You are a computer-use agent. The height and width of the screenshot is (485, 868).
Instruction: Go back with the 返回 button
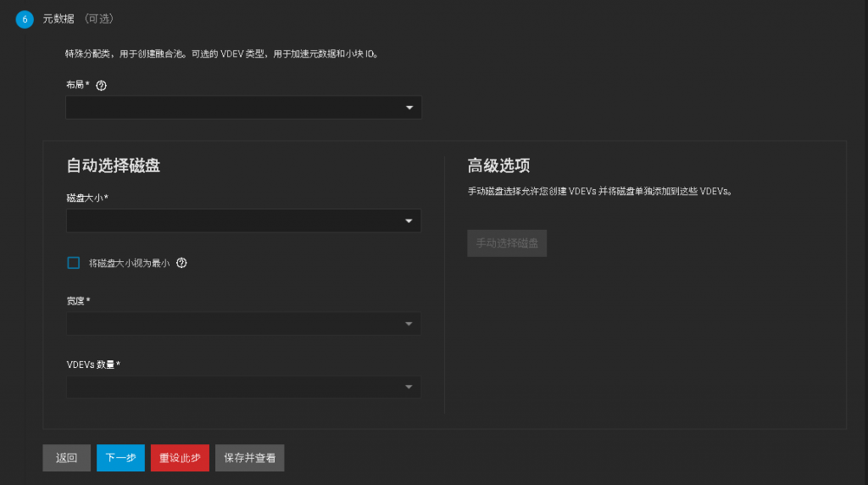(x=67, y=458)
